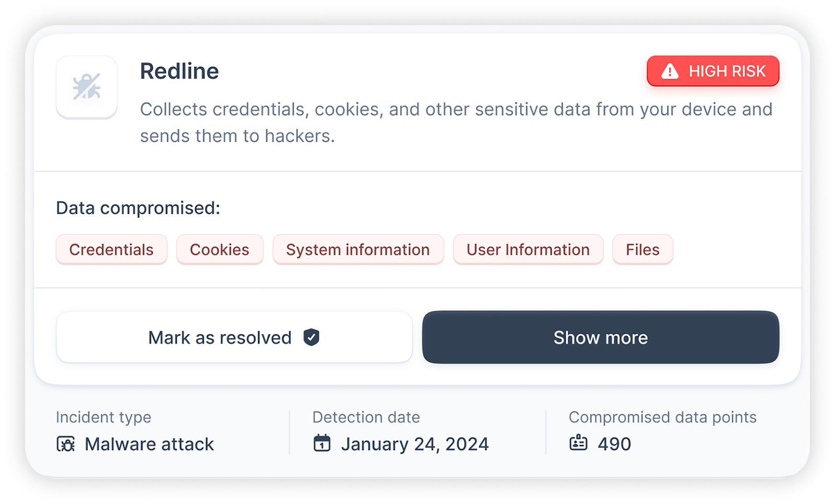Viewport: 835px width, 504px height.
Task: Click the Data compromised heading
Action: [x=138, y=208]
